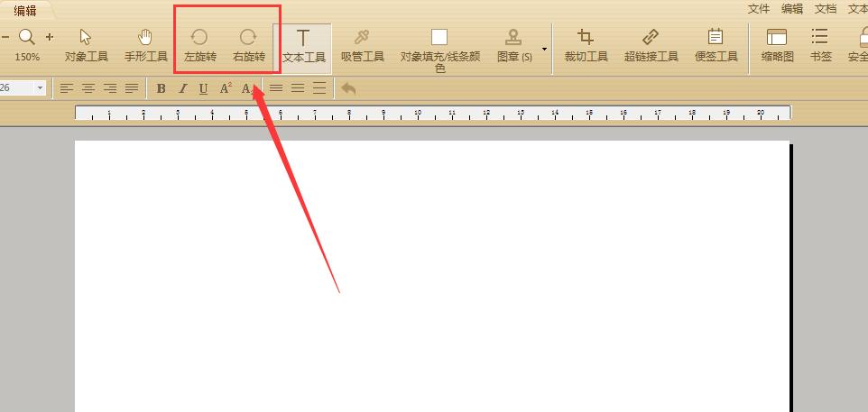The height and width of the screenshot is (412, 868).
Task: Open the font size dropdown
Action: 40,88
